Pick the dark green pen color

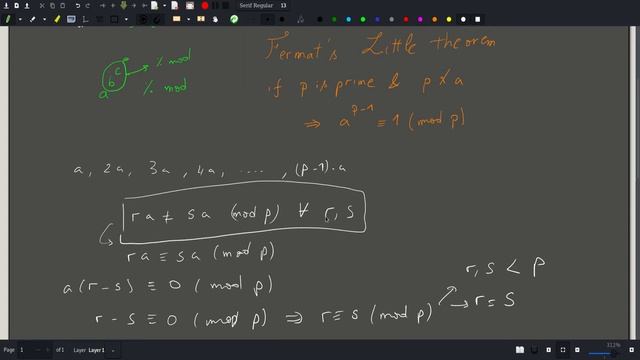(x=334, y=19)
